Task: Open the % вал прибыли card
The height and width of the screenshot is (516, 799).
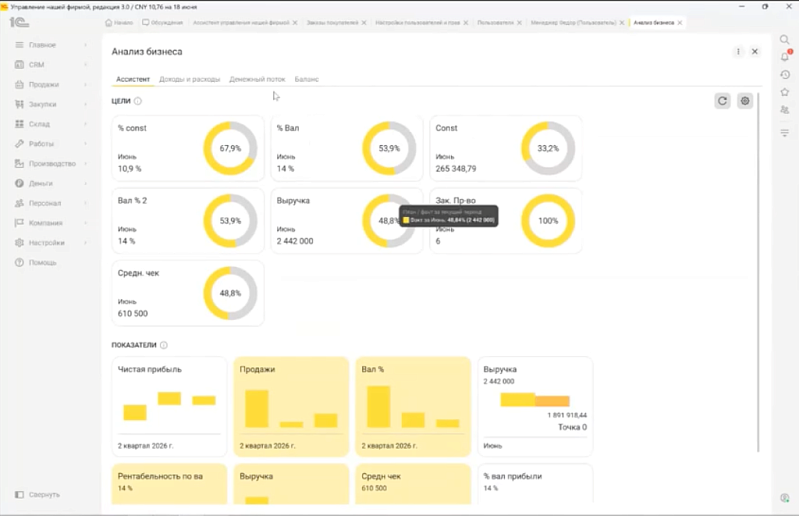Action: (x=535, y=484)
